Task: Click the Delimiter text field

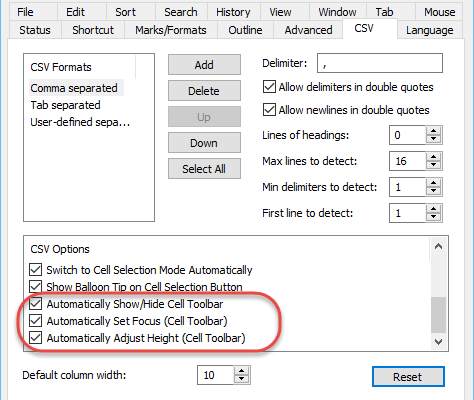Action: point(380,63)
